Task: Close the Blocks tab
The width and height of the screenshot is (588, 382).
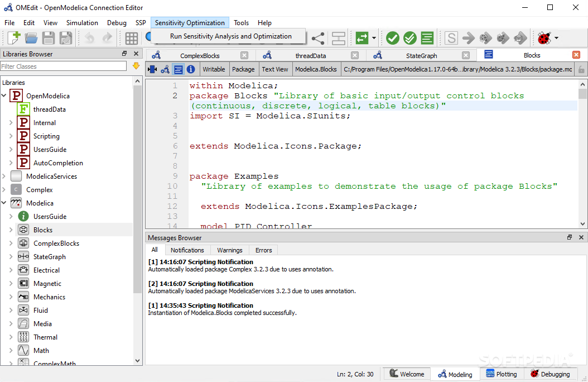Action: point(576,55)
